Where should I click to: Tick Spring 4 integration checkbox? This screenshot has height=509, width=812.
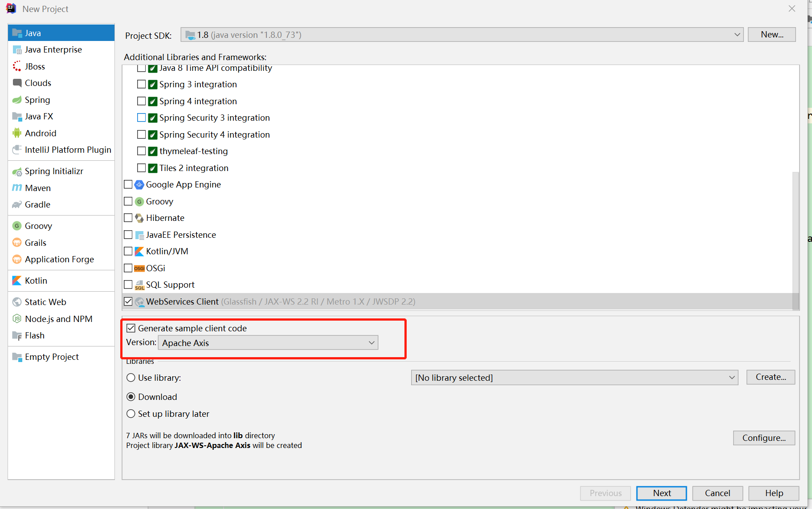pos(142,101)
